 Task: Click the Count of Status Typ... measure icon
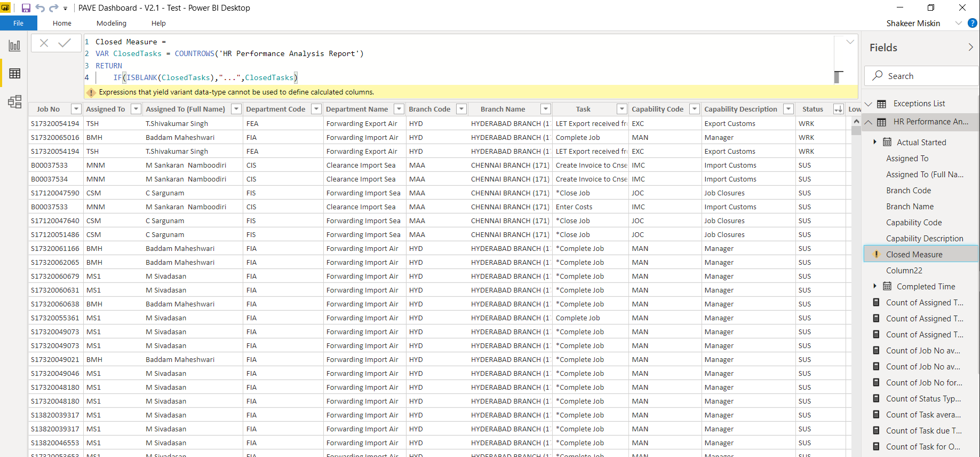click(x=876, y=398)
